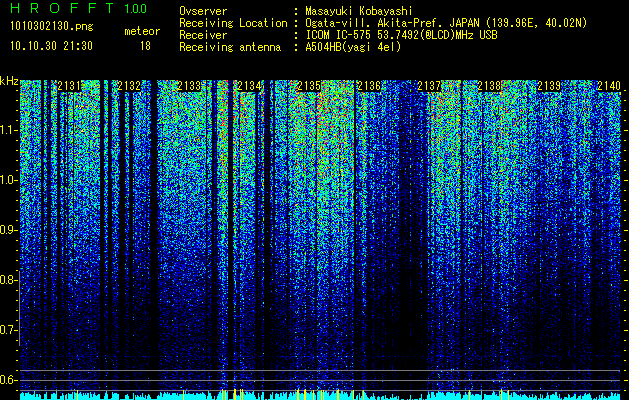Click the A504HB(yagi 4el) antenna text
This screenshot has height=400, width=629.
pos(353,47)
